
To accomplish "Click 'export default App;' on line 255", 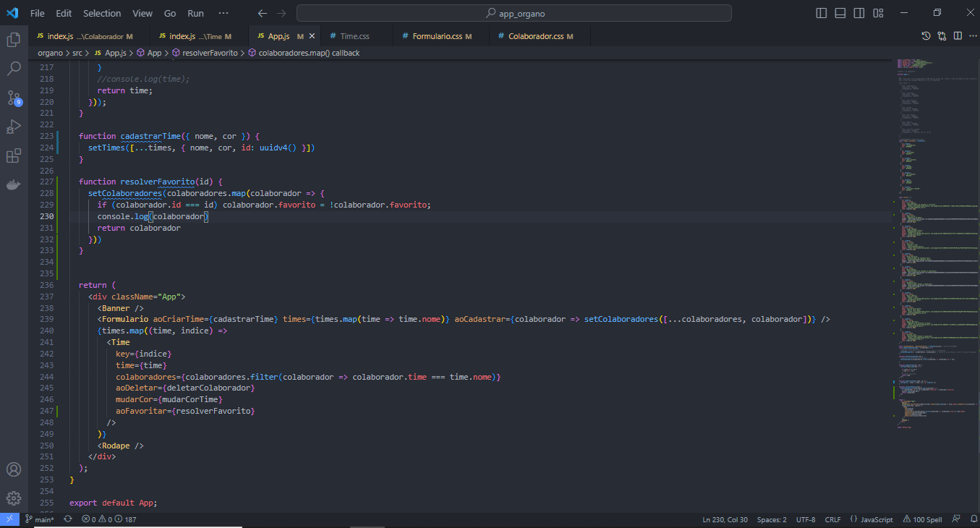I will (x=114, y=503).
